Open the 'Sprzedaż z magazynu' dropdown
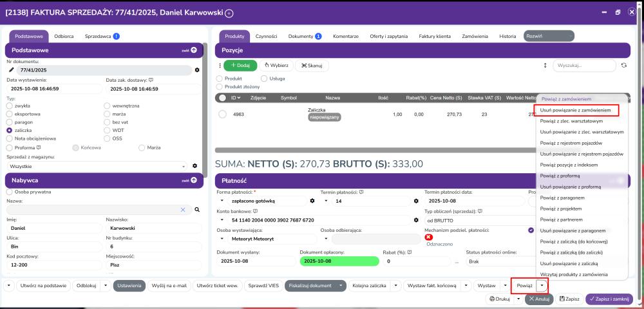 point(97,165)
